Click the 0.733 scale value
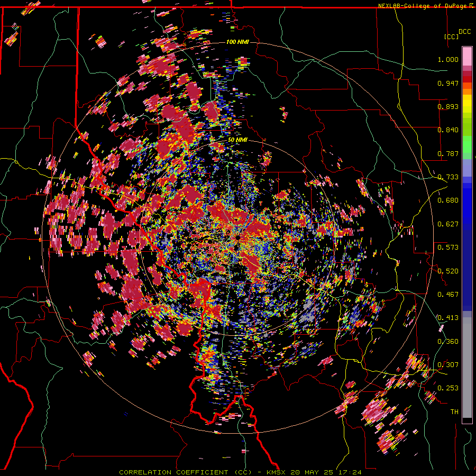The image size is (476, 476). (448, 177)
